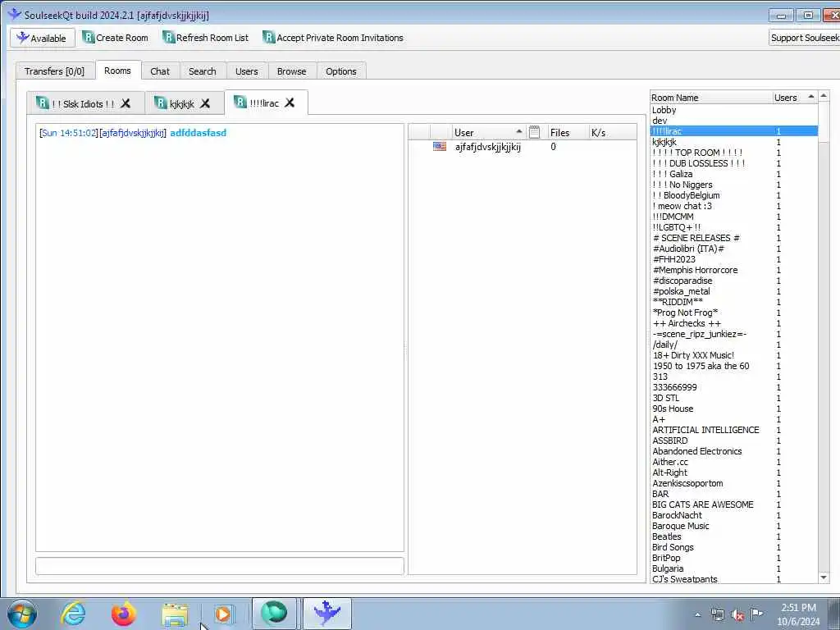Image resolution: width=840 pixels, height=630 pixels.
Task: Switch to the Search tab
Action: point(202,71)
